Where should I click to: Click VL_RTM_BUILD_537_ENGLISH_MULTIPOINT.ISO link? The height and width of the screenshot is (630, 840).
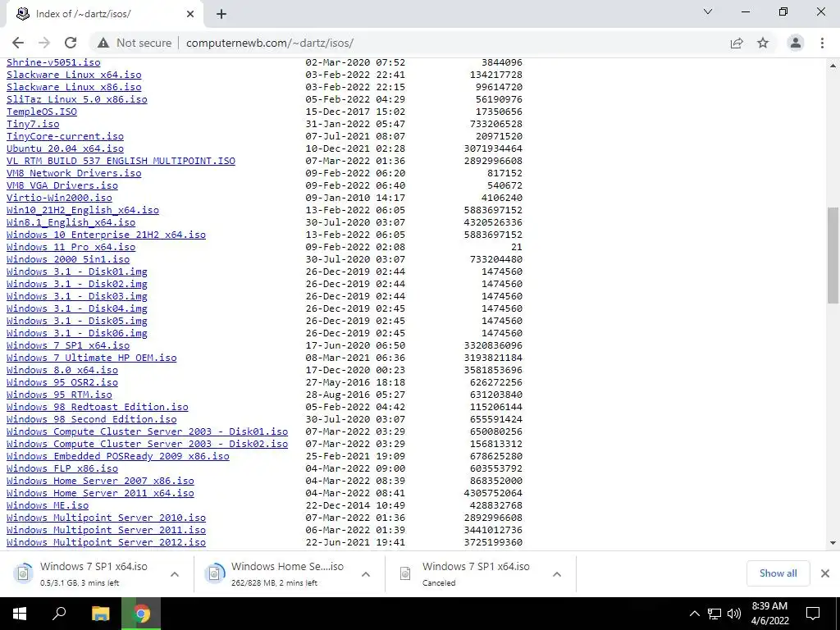121,161
